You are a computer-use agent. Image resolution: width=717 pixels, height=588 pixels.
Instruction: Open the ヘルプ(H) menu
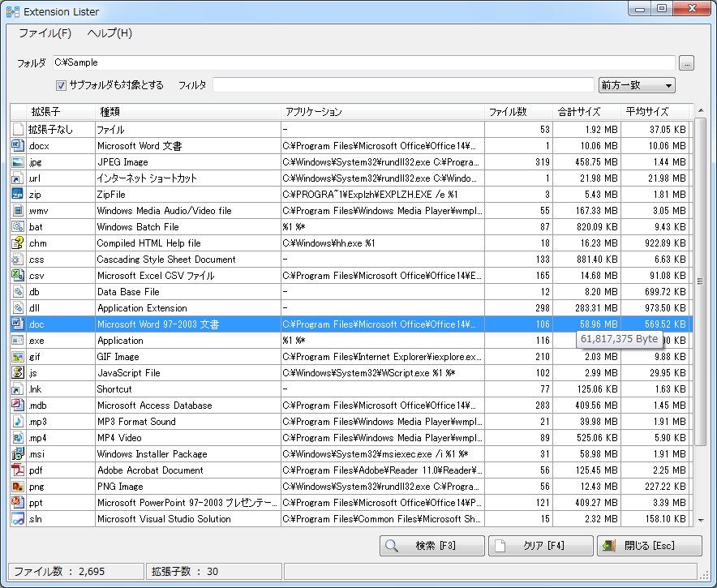[x=109, y=33]
